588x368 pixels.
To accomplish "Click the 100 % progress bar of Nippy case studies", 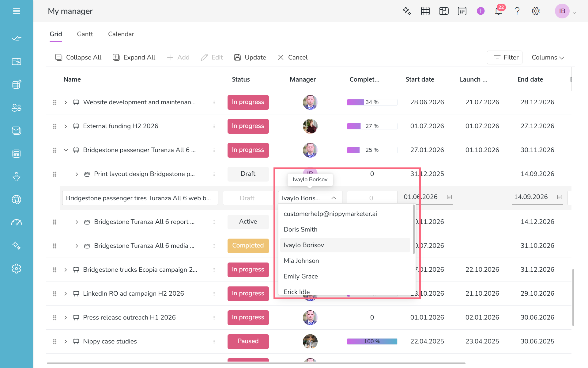I will pos(372,341).
